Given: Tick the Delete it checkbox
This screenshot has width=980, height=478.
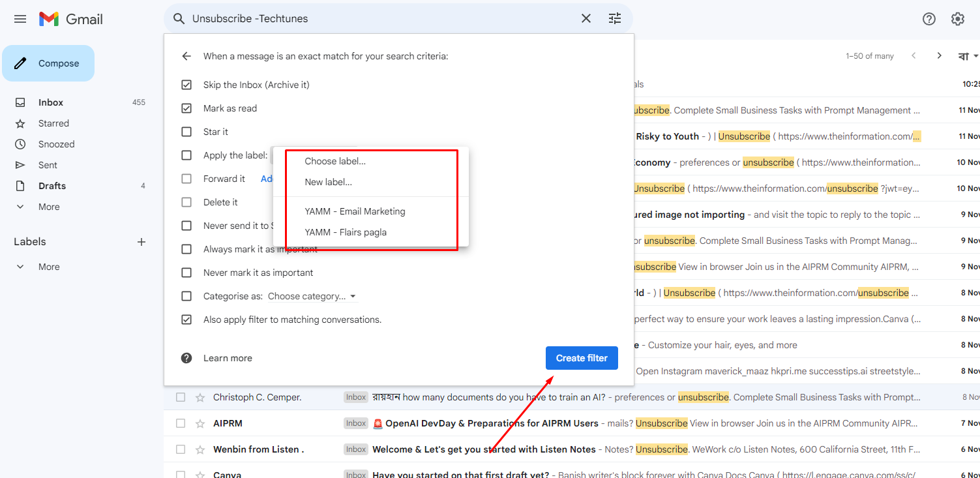Looking at the screenshot, I should click(186, 202).
